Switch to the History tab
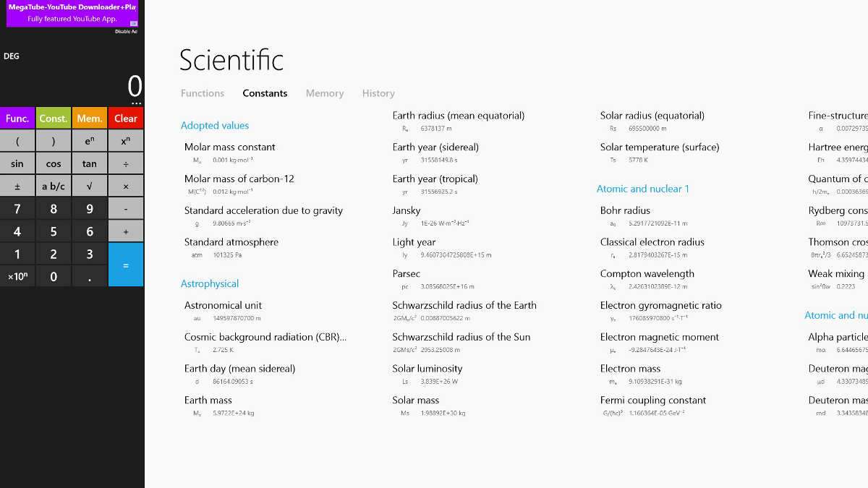The height and width of the screenshot is (488, 868). (378, 93)
